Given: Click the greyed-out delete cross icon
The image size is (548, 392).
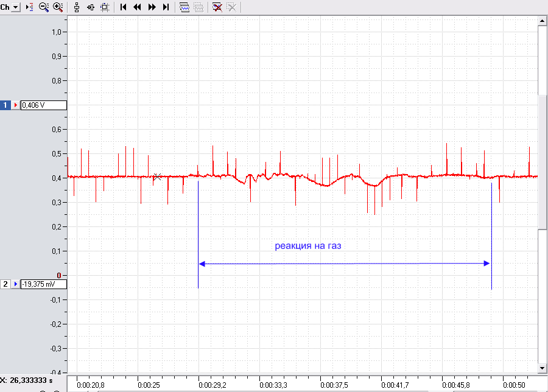Looking at the screenshot, I should 231,7.
